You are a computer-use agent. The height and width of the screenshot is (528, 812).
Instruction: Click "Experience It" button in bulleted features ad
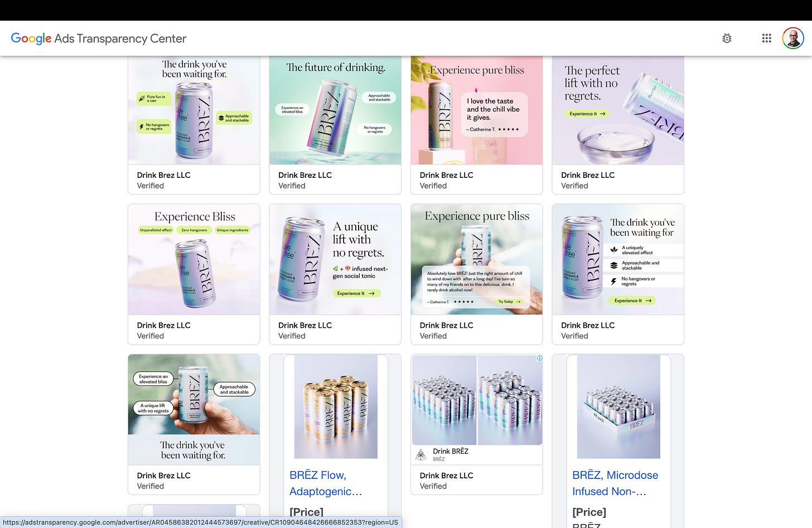click(632, 301)
